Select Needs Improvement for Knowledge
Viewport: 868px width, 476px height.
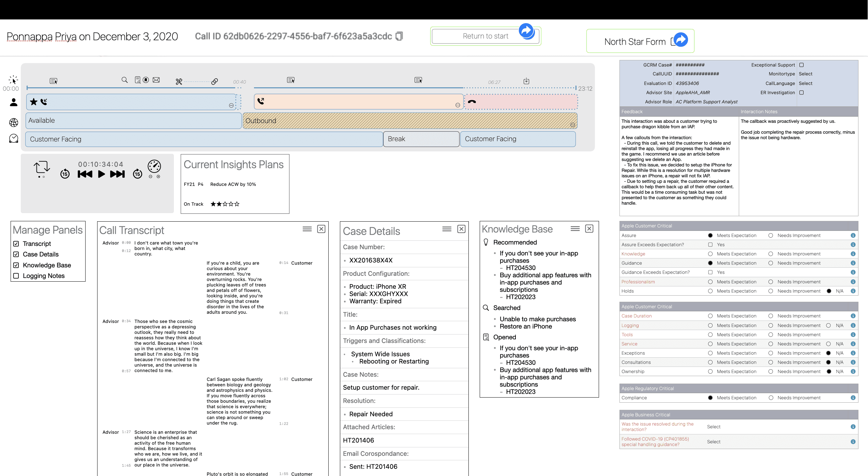pyautogui.click(x=770, y=254)
